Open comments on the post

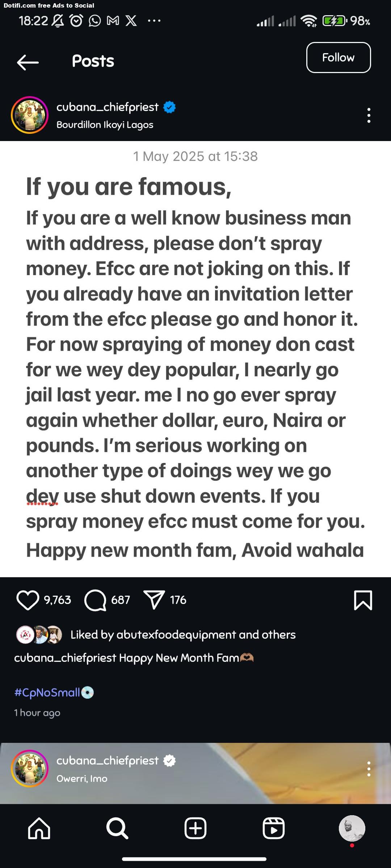[x=95, y=600]
